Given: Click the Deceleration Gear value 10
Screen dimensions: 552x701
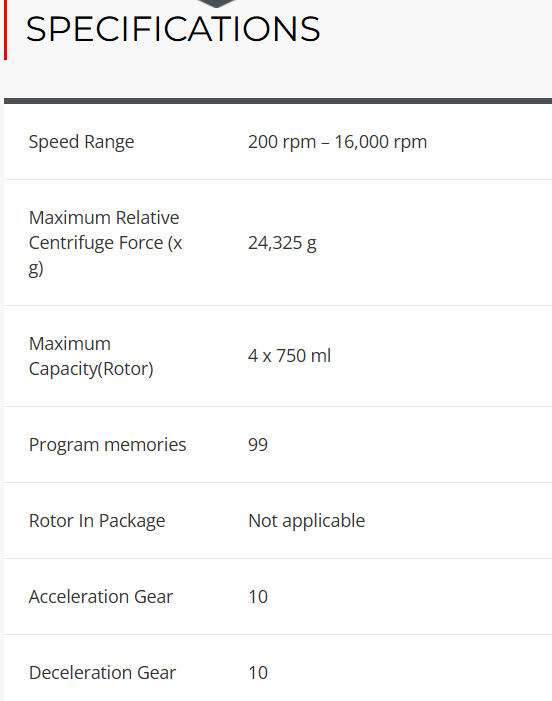Looking at the screenshot, I should coord(258,673).
